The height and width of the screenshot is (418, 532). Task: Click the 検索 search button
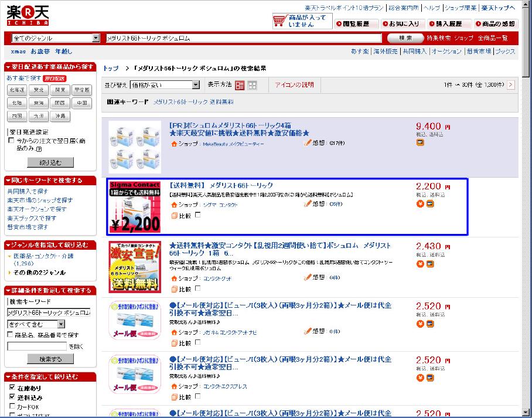pyautogui.click(x=405, y=38)
